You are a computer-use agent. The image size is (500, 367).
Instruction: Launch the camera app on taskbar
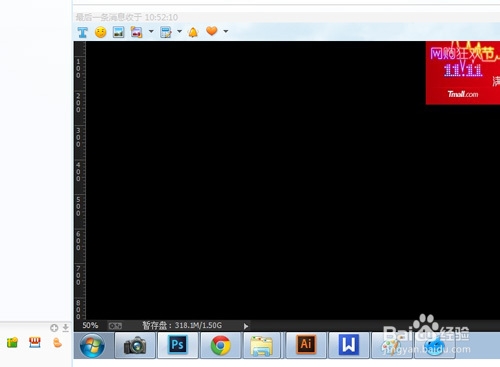[x=135, y=345]
